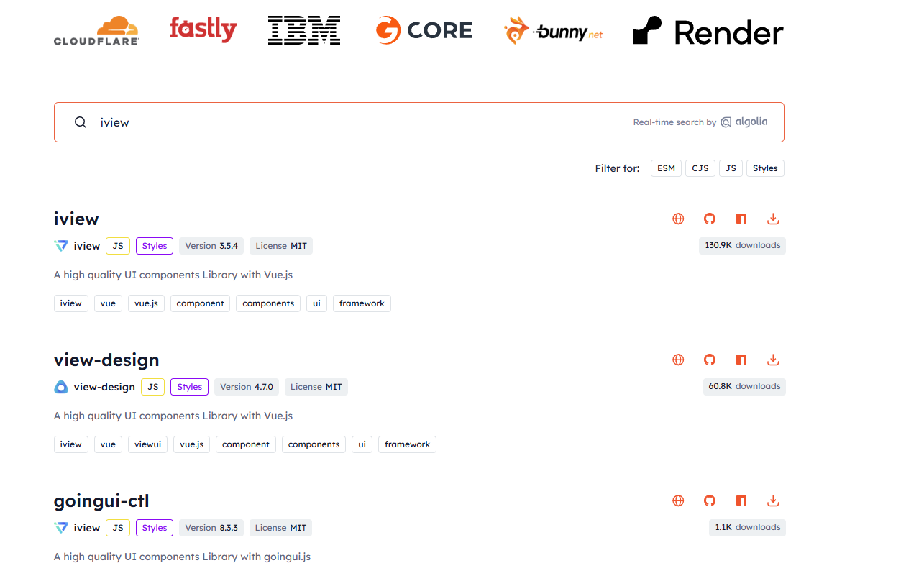The width and height of the screenshot is (924, 576).
Task: Select view-design's components keyword tag
Action: click(314, 444)
